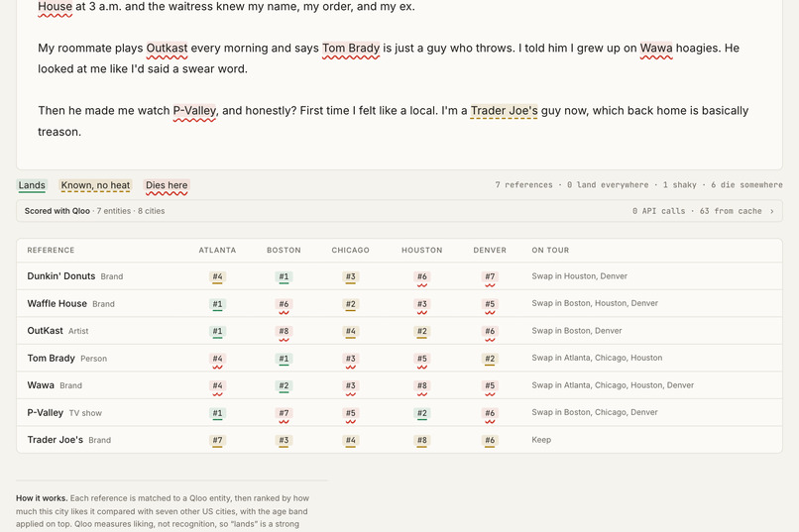
Task: Click P-Valley Atlanta rank #1 badge
Action: (x=217, y=413)
